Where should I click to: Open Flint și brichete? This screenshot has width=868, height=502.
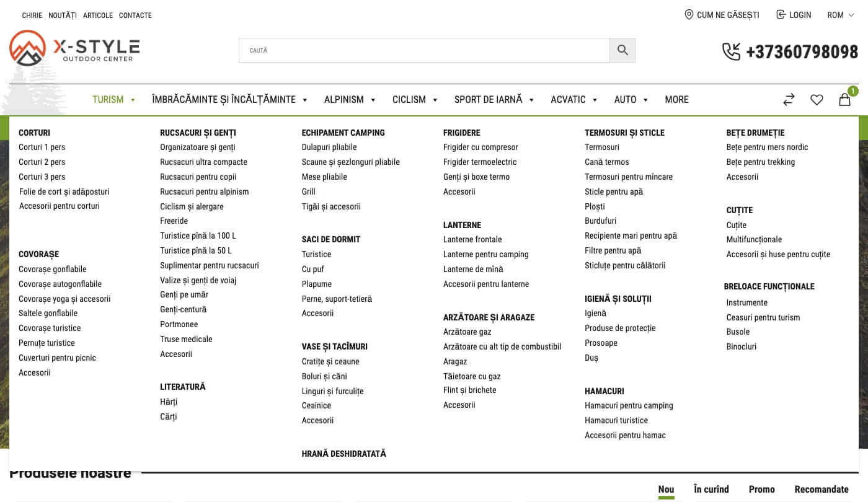tap(470, 390)
